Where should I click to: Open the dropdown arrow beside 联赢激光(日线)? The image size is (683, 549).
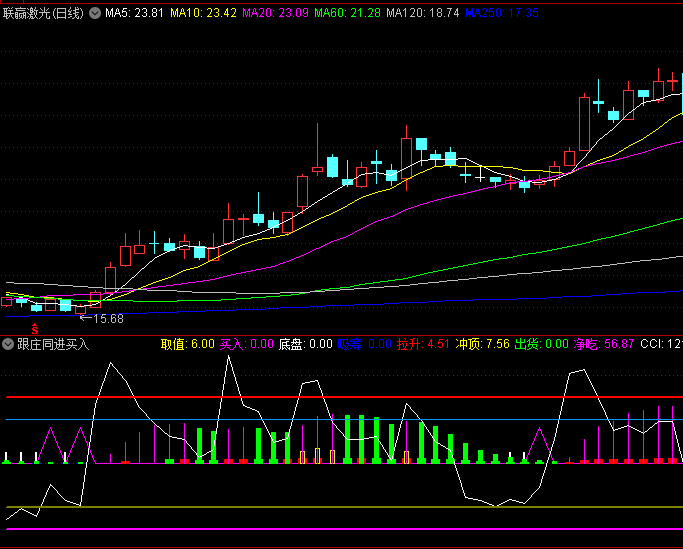click(x=95, y=13)
